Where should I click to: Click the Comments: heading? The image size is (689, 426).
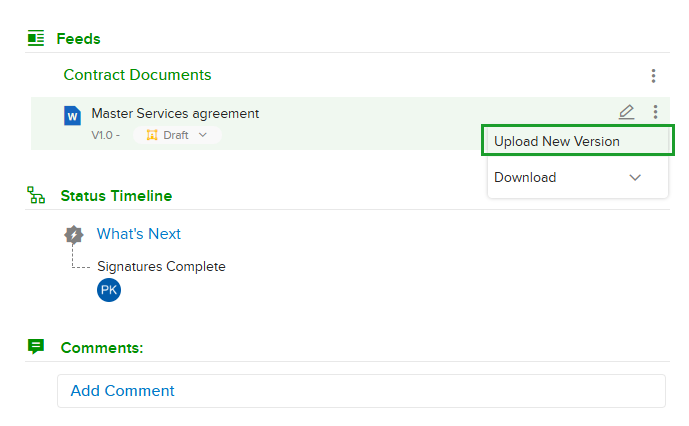pyautogui.click(x=102, y=348)
